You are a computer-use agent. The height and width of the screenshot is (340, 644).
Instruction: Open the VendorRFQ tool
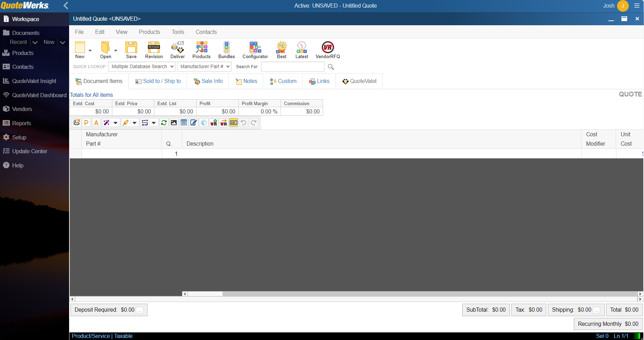328,50
